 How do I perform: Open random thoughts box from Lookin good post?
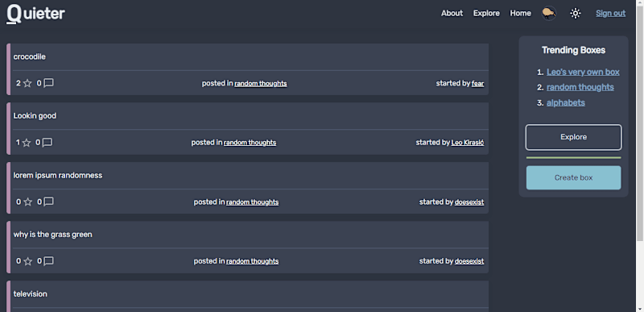tap(250, 143)
